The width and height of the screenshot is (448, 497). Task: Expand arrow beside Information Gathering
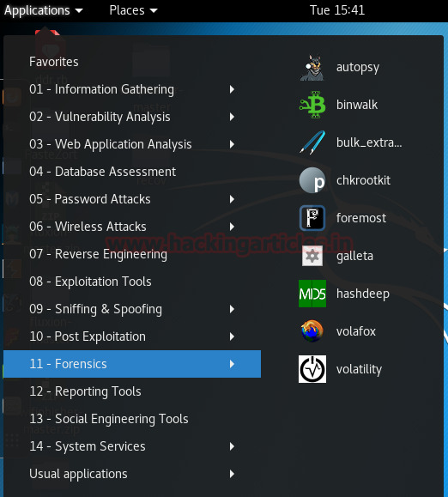point(232,89)
